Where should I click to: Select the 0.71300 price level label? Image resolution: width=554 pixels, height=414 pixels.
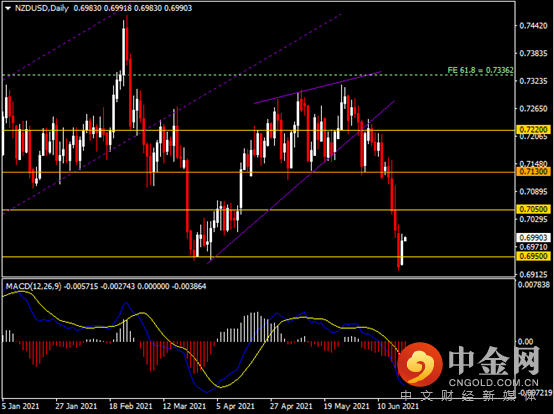point(534,172)
